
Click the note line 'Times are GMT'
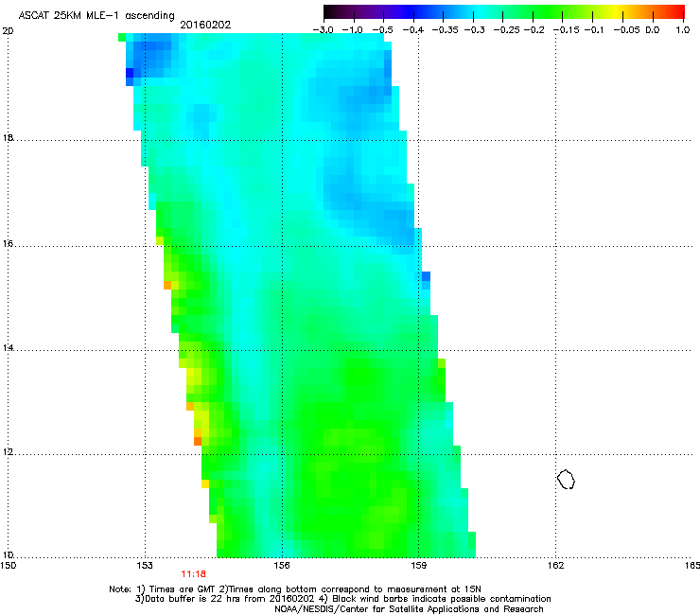[184, 589]
